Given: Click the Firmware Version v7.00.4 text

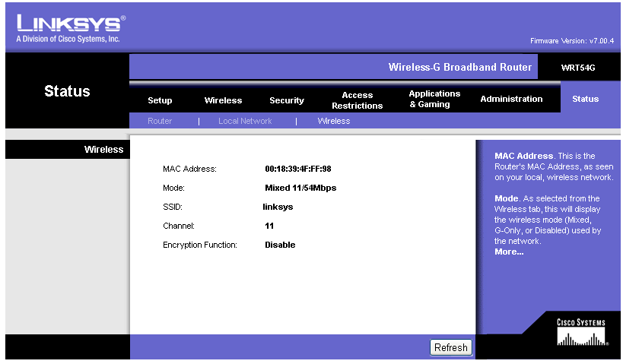Looking at the screenshot, I should (572, 41).
